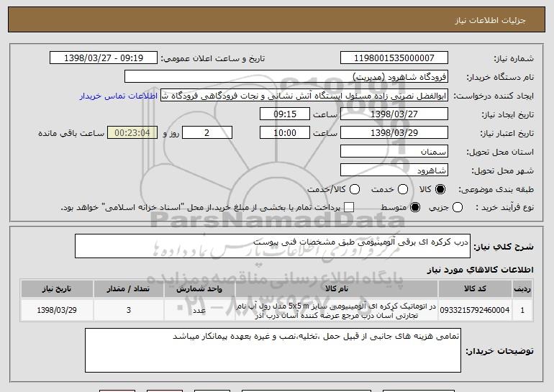The height and width of the screenshot is (392, 554).
Task: Select the need date cell 1398/03/29
Action: pos(57,310)
